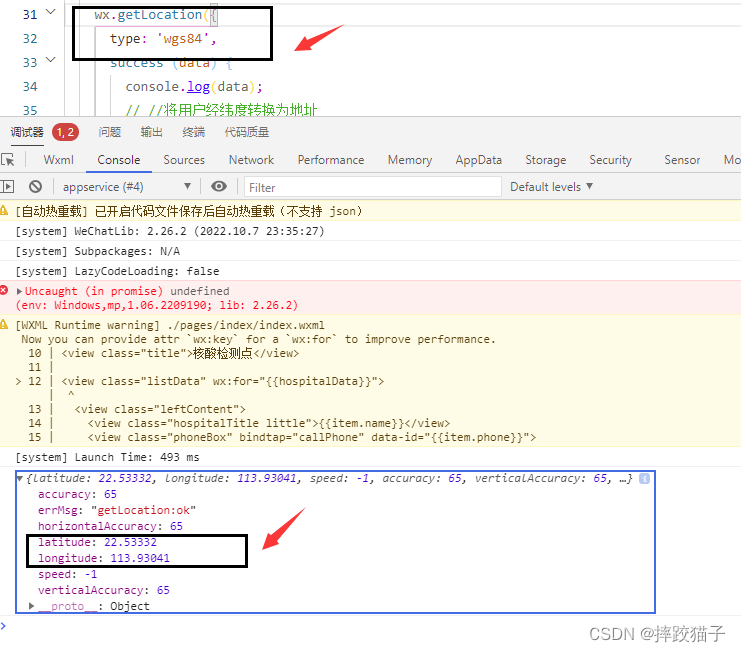
Task: Open the appservice (#4) context dropdown
Action: pyautogui.click(x=126, y=187)
